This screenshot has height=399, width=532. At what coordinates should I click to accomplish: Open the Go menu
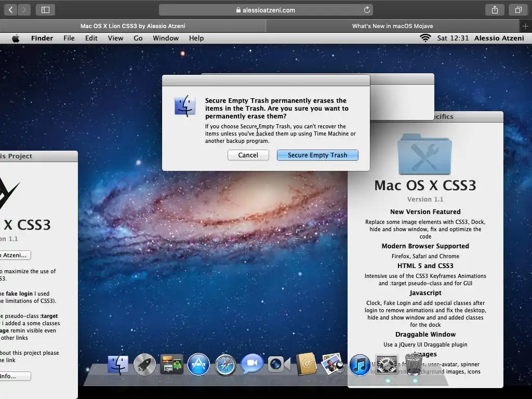point(138,38)
